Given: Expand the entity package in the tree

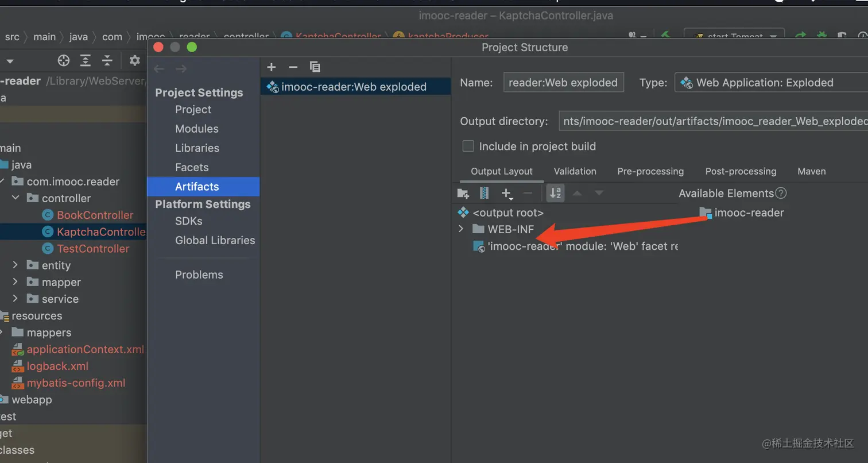Looking at the screenshot, I should (x=15, y=265).
